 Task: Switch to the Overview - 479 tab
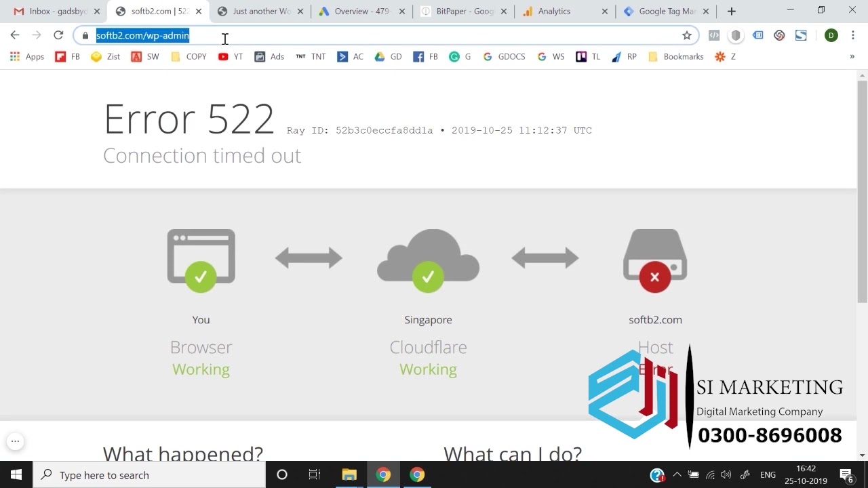[361, 12]
